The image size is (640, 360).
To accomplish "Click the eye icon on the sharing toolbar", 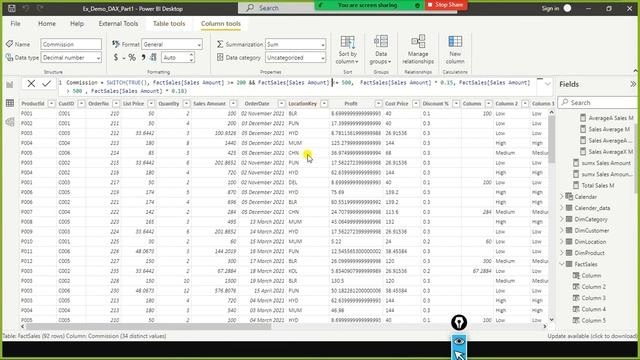I will point(459,341).
